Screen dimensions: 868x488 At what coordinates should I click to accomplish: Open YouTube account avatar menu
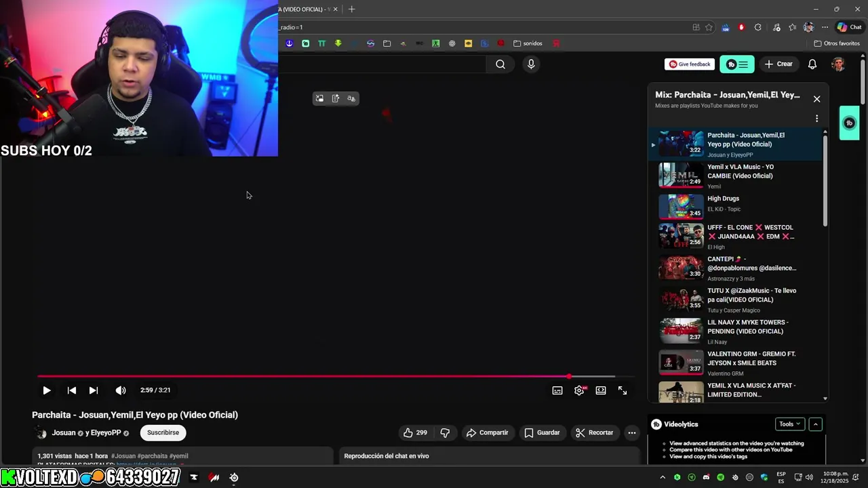pos(838,64)
